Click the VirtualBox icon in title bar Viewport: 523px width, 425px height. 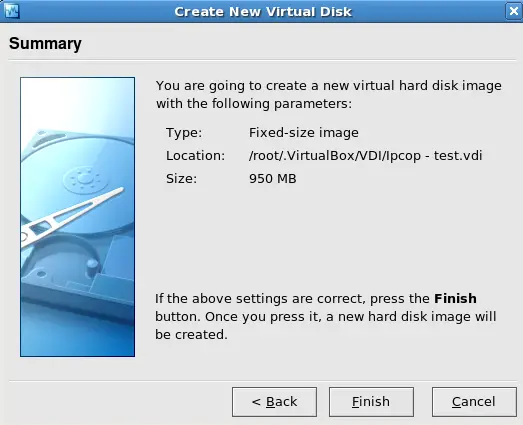12,11
